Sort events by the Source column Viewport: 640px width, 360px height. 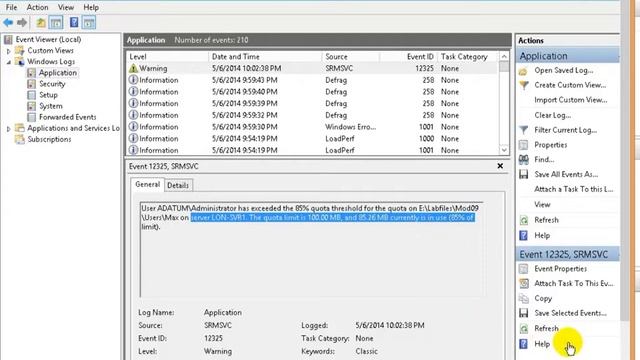coord(351,57)
